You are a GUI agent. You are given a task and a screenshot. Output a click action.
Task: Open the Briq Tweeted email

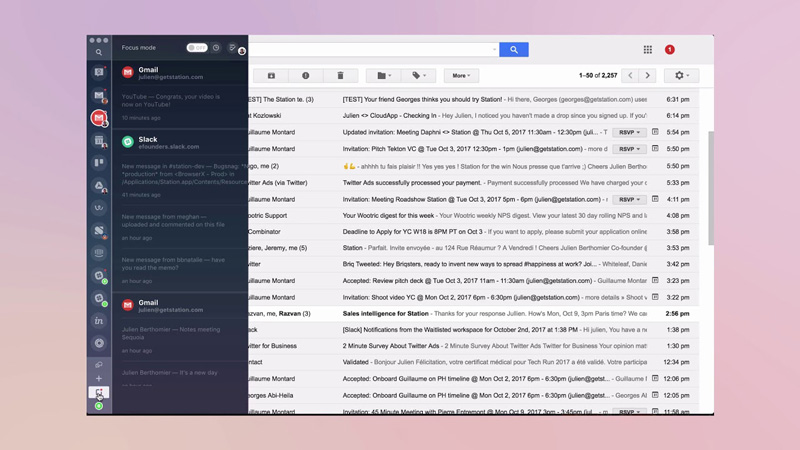coord(473,264)
